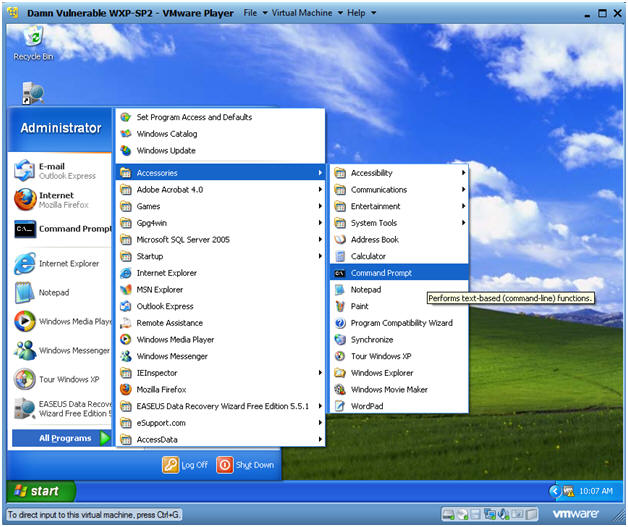Viewport: 628px width, 527px height.
Task: Open Program Compatibility Wizard
Action: pyautogui.click(x=399, y=323)
